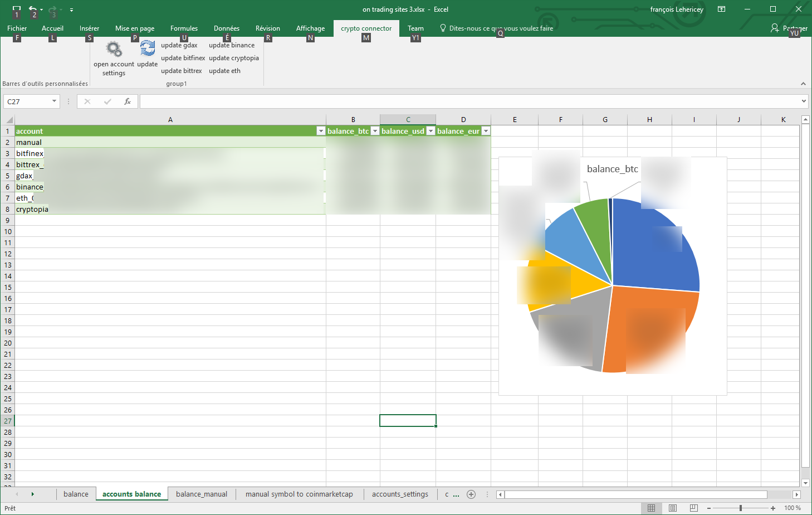Open the account column filter dropdown
812x515 pixels.
(x=321, y=131)
